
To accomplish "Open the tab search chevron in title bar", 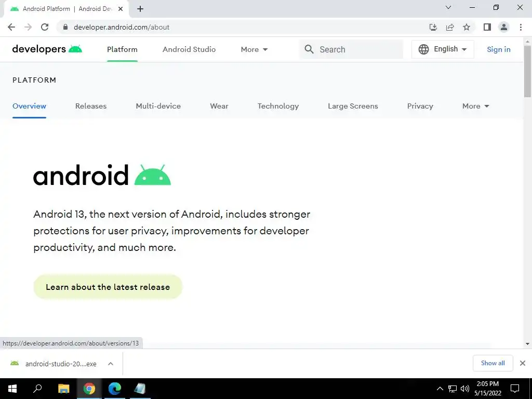I will click(x=448, y=7).
